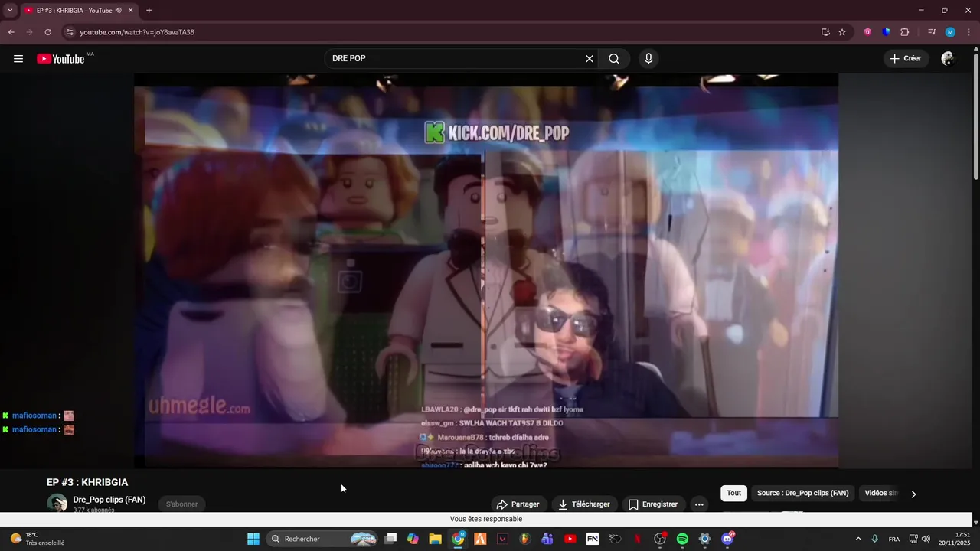Clear the DRE POP search text
Image resolution: width=980 pixels, height=551 pixels.
pyautogui.click(x=590, y=59)
